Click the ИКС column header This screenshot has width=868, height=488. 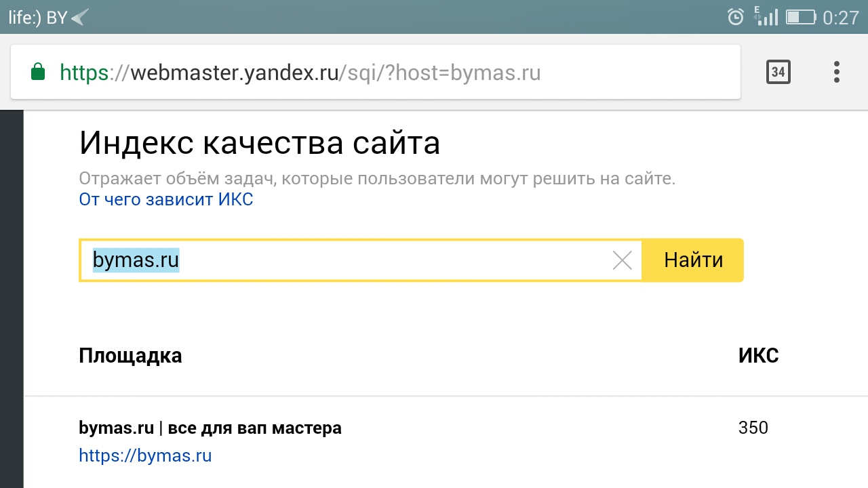tap(758, 356)
